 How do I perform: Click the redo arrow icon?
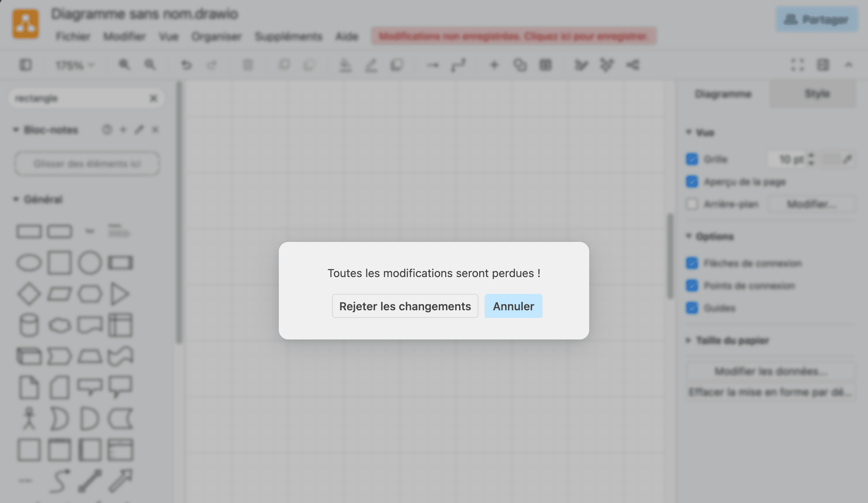click(212, 65)
